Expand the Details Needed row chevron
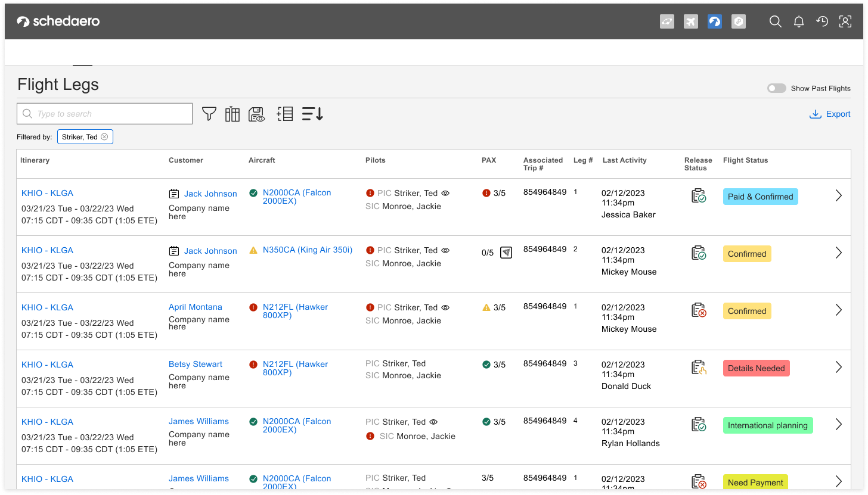The width and height of the screenshot is (868, 495). pyautogui.click(x=838, y=367)
